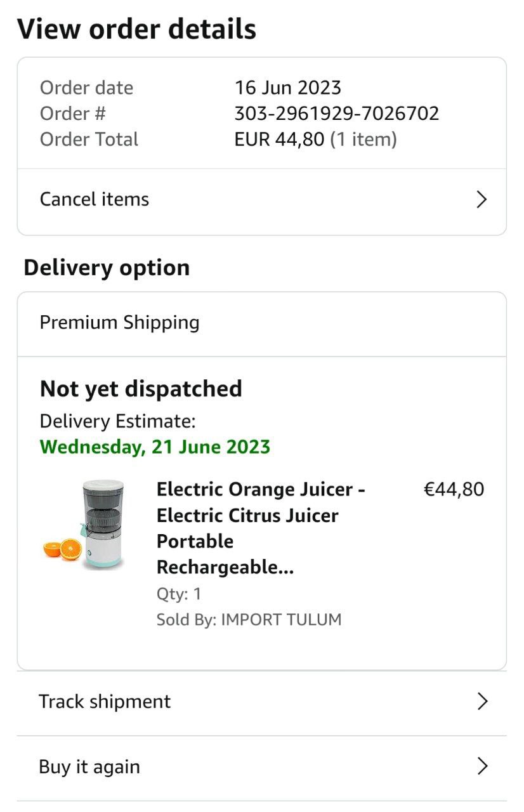Tap the Not yet dispatched status
Viewport: 524px width, 812px height.
(x=141, y=388)
